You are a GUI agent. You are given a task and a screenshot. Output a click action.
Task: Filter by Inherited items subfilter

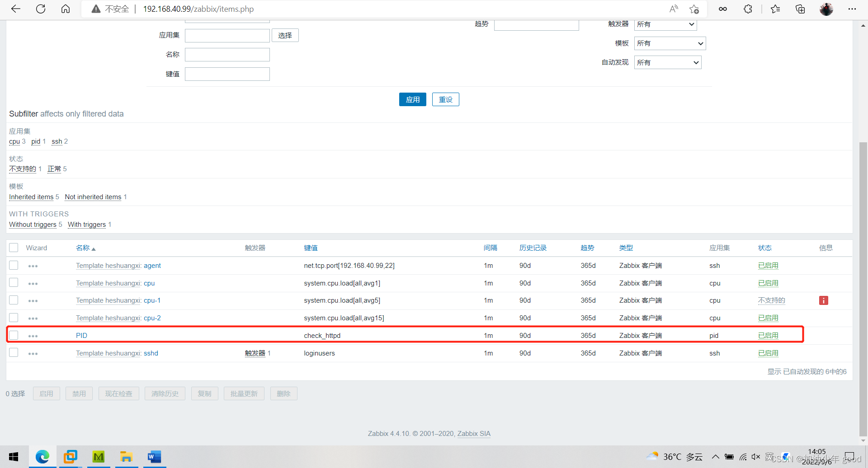31,197
